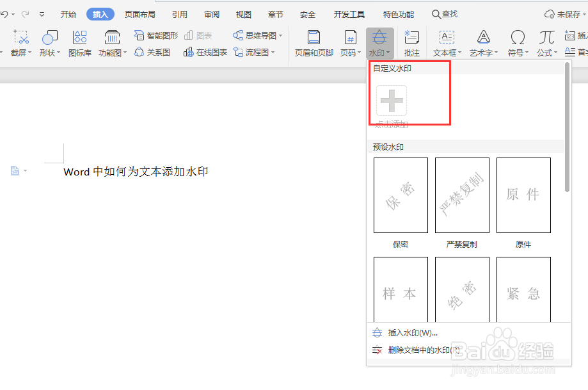Insert 艺术字 WordArt text
Image resolution: width=588 pixels, height=390 pixels.
click(x=482, y=42)
